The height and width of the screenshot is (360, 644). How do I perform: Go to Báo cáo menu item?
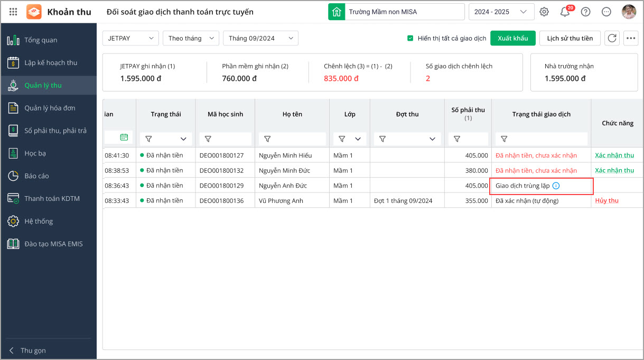36,176
